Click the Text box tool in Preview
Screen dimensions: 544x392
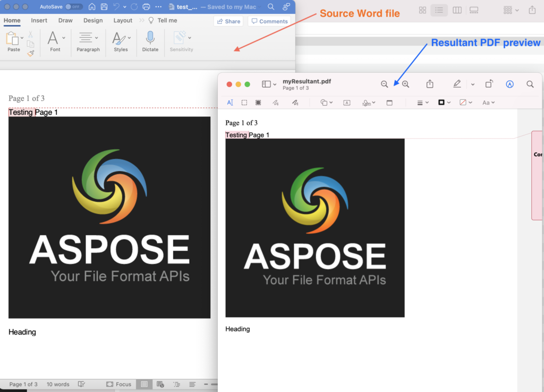click(346, 103)
